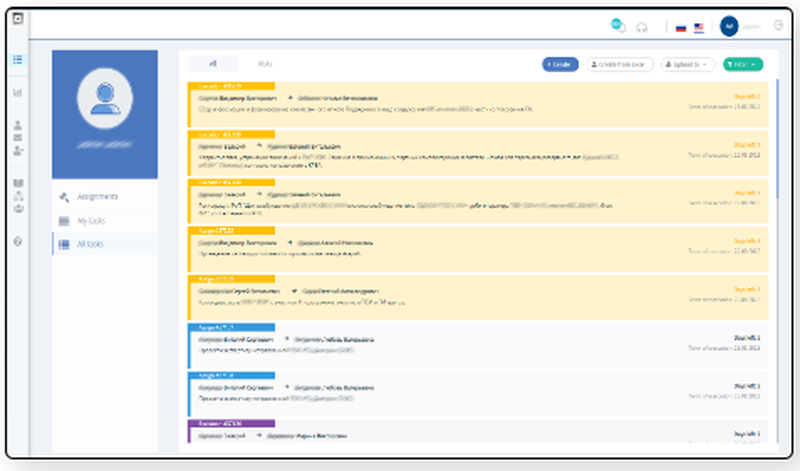Click the Create from task button
Screen dimensions: 800x471
[620, 64]
